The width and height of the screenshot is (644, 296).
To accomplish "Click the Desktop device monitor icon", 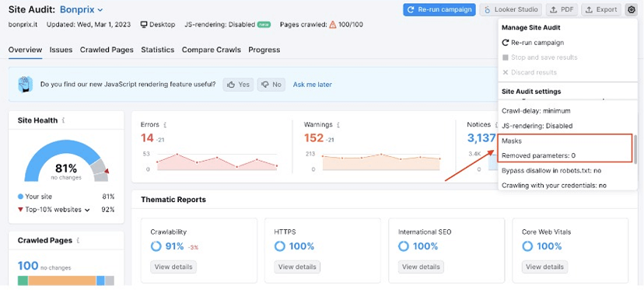I will click(144, 25).
